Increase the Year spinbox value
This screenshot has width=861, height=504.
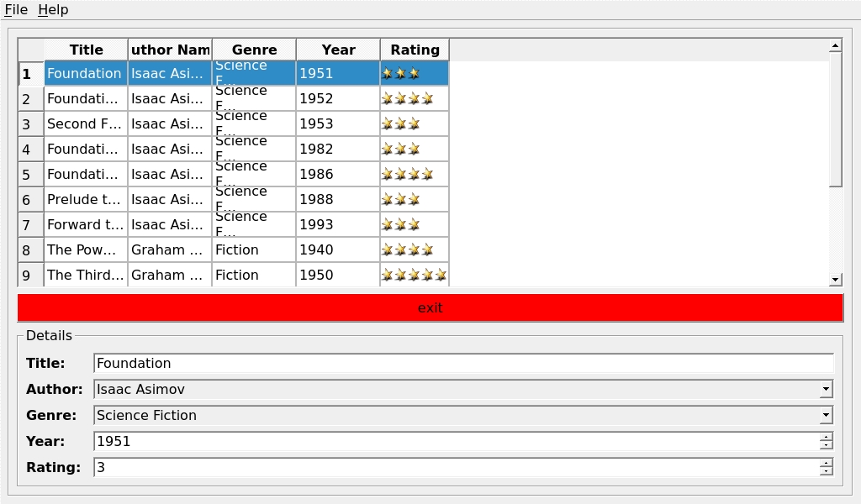826,437
